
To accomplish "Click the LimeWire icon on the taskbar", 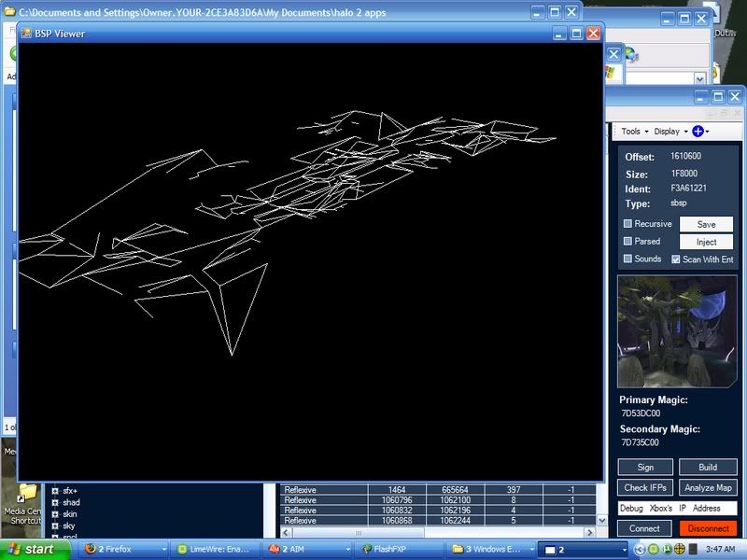I will [x=182, y=549].
